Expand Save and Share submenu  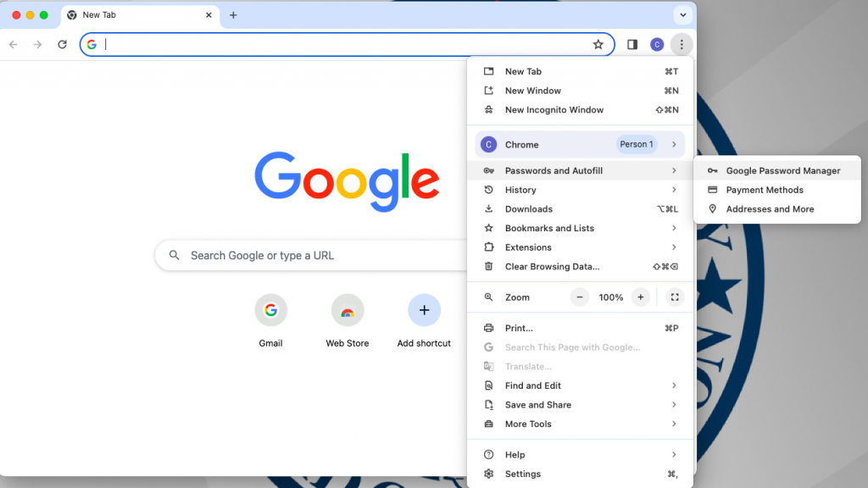tap(580, 404)
